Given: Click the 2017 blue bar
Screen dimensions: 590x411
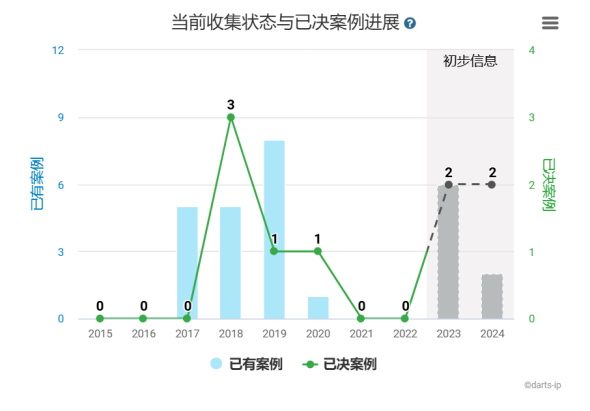Looking at the screenshot, I should click(x=187, y=263).
